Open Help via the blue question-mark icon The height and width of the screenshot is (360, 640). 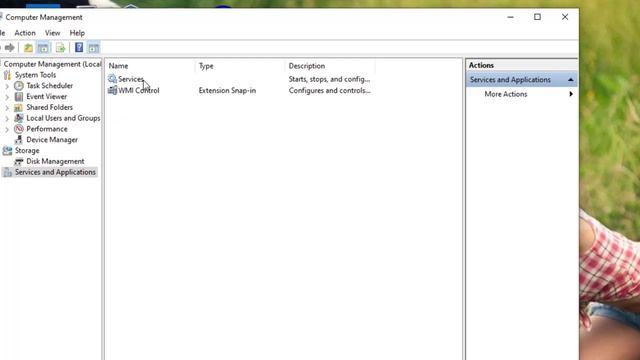tap(79, 48)
